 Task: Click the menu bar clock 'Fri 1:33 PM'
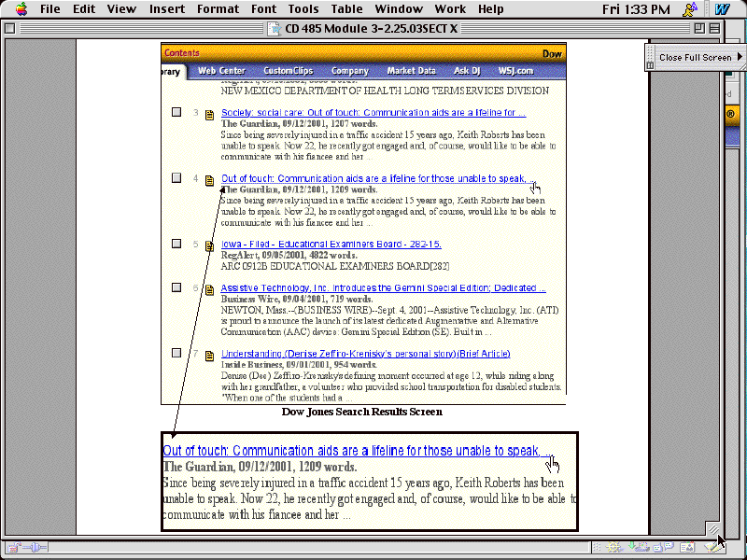click(x=636, y=9)
